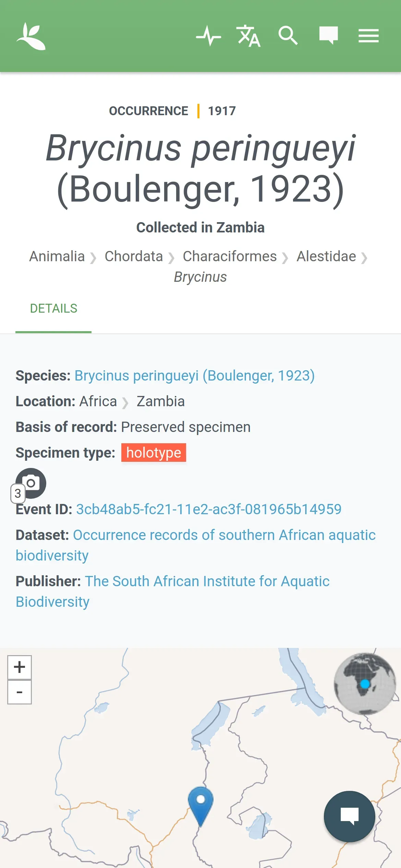Click the GBIF leaf logo
This screenshot has height=868, width=401.
pos(31,36)
